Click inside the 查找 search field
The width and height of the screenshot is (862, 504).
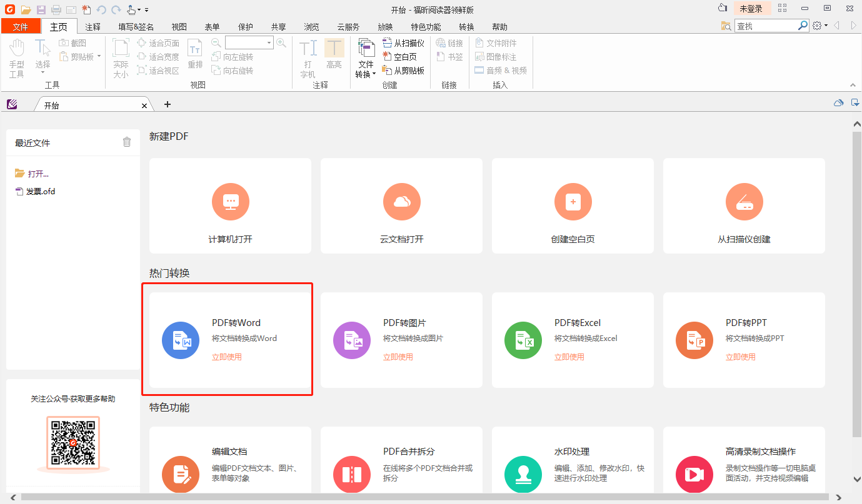[x=766, y=26]
